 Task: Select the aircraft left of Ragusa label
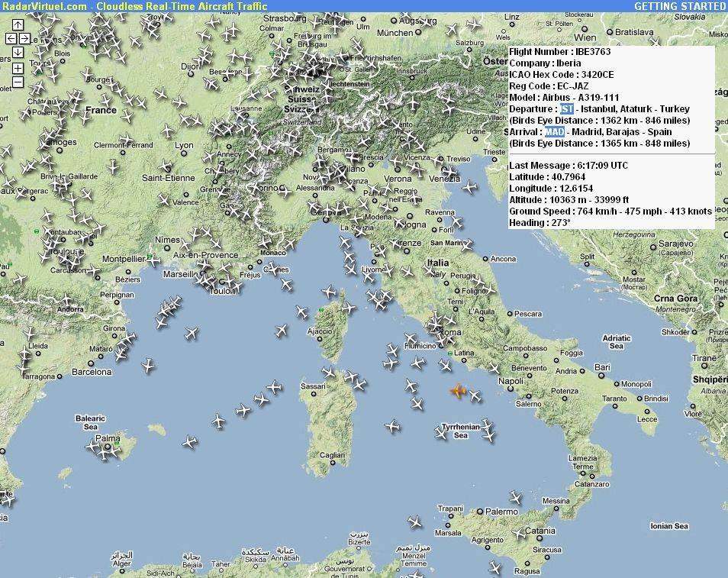(495, 567)
